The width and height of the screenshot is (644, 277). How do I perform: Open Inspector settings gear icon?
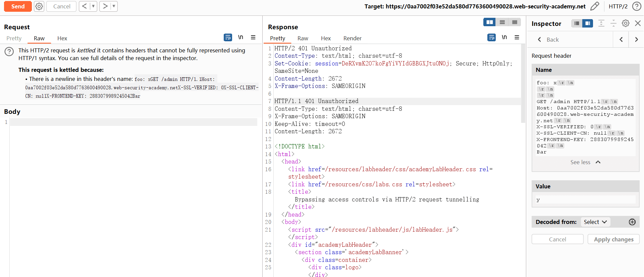point(626,23)
